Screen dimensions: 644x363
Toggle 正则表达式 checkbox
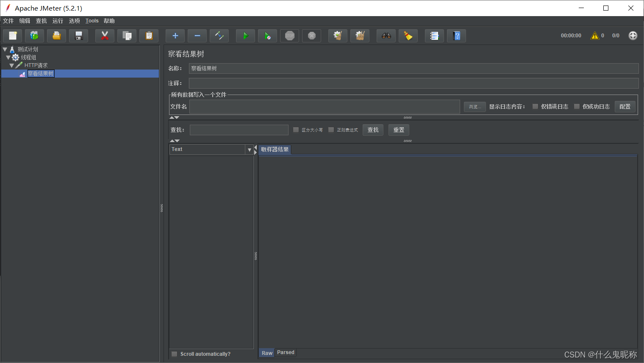pyautogui.click(x=331, y=130)
